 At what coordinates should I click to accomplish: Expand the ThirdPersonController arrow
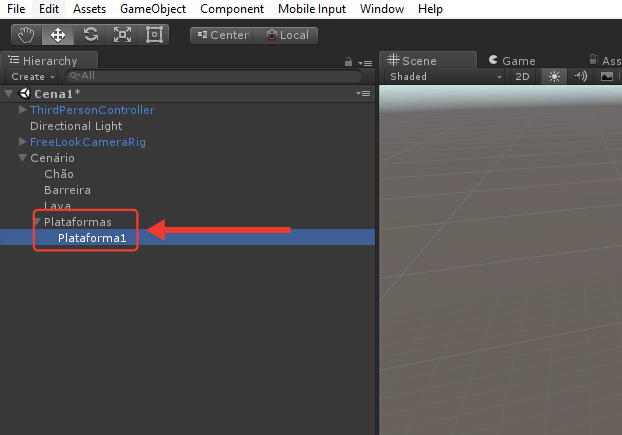pos(23,109)
